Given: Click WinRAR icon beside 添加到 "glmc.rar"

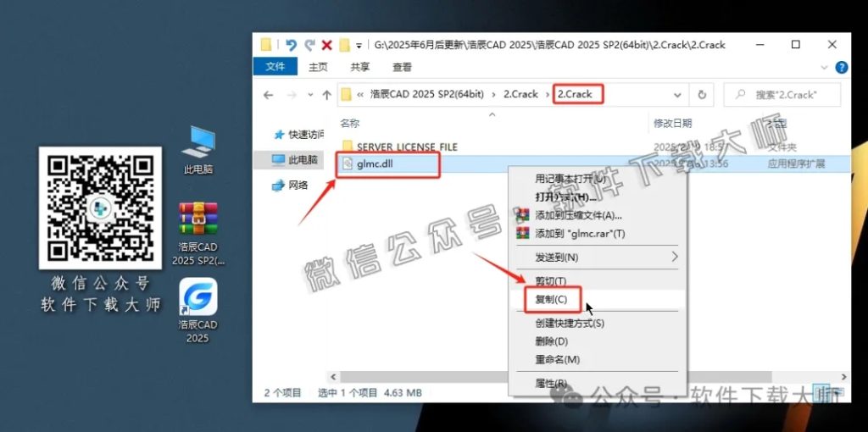Looking at the screenshot, I should click(x=522, y=233).
